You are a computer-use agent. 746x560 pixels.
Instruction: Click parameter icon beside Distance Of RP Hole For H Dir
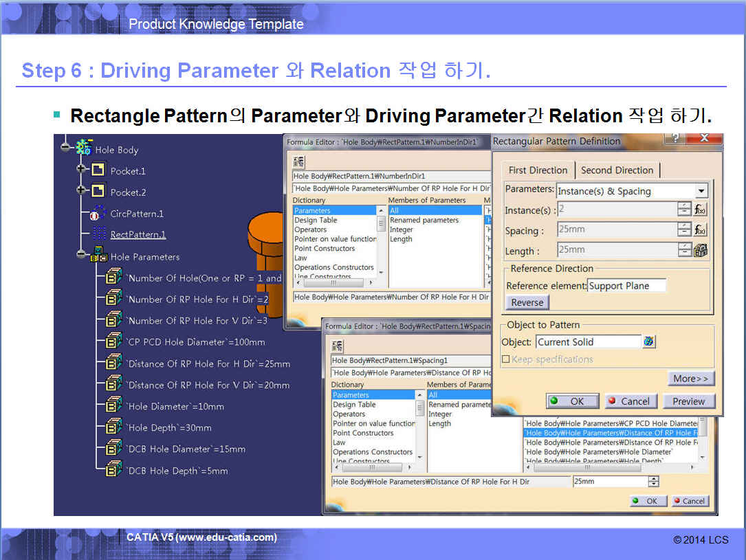point(113,362)
